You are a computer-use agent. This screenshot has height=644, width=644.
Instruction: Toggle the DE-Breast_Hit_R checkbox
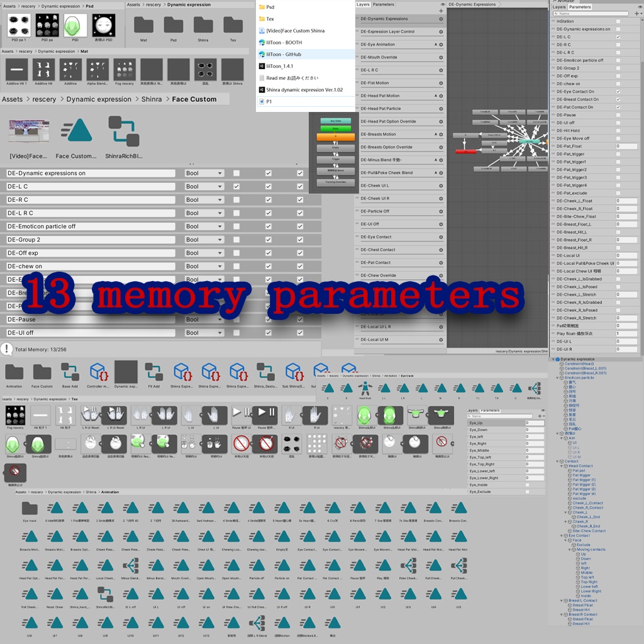(618, 248)
